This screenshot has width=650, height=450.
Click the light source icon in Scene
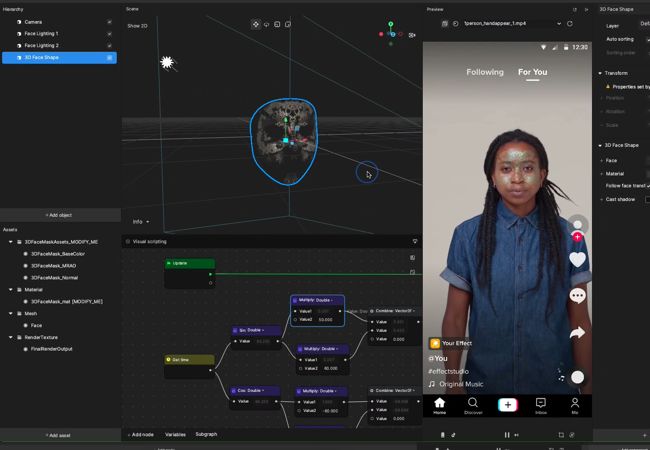[167, 63]
